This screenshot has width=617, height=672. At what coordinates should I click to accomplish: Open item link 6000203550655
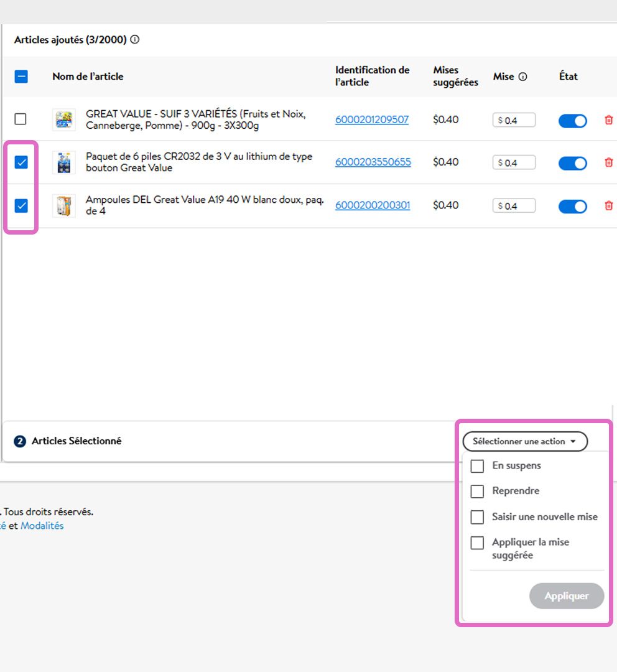(x=373, y=162)
